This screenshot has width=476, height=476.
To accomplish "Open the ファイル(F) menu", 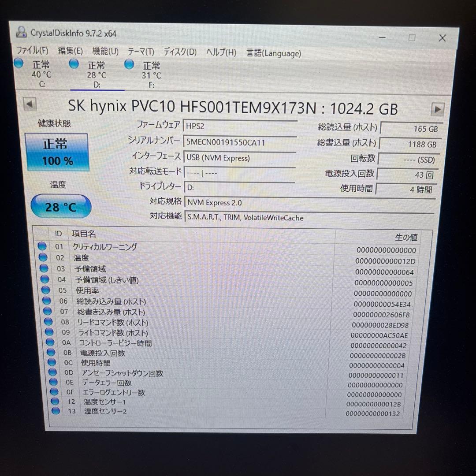I will click(32, 50).
